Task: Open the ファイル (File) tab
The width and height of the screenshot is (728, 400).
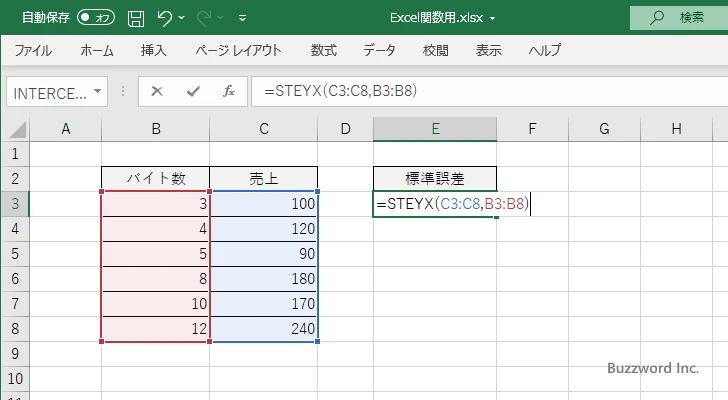Action: click(33, 50)
